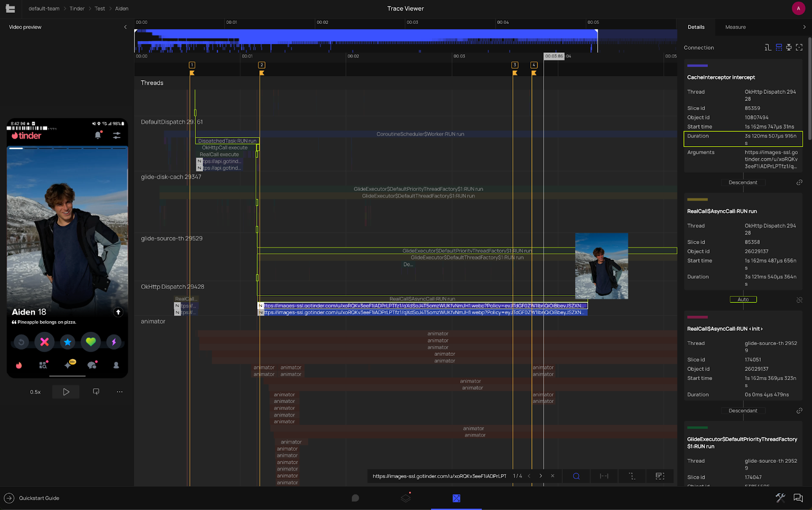This screenshot has height=510, width=812.
Task: Collapse the Video preview panel
Action: (x=125, y=27)
